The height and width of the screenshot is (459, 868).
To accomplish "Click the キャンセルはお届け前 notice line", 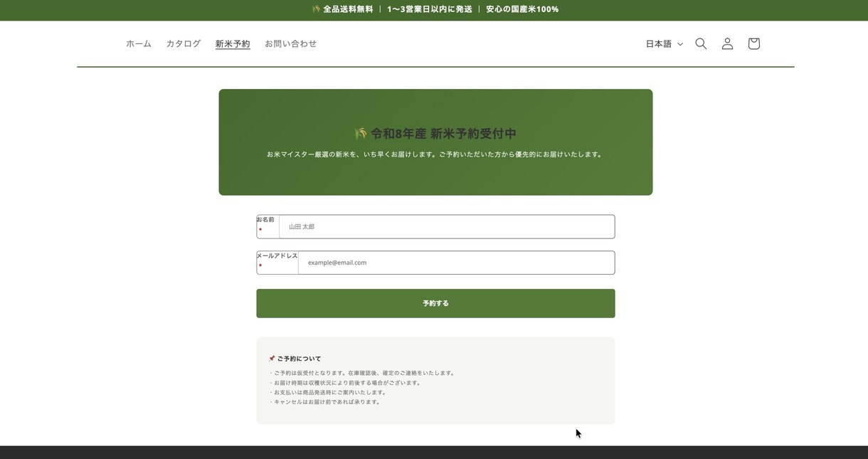I will click(x=326, y=402).
